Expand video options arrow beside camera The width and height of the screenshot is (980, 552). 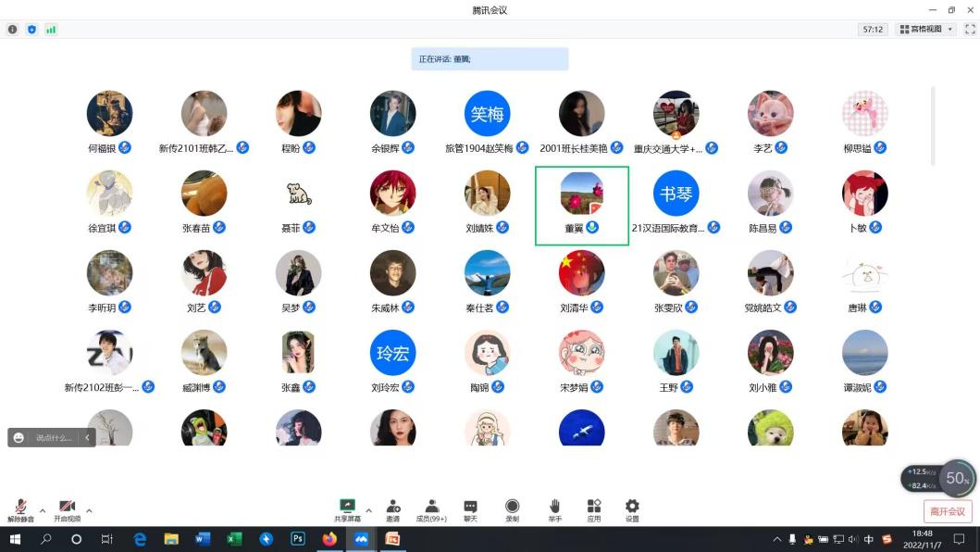(x=89, y=510)
